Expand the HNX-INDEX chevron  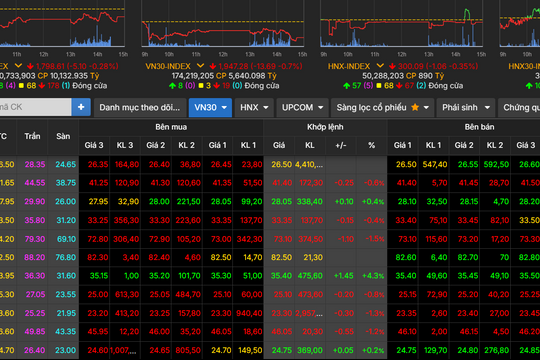click(380, 65)
